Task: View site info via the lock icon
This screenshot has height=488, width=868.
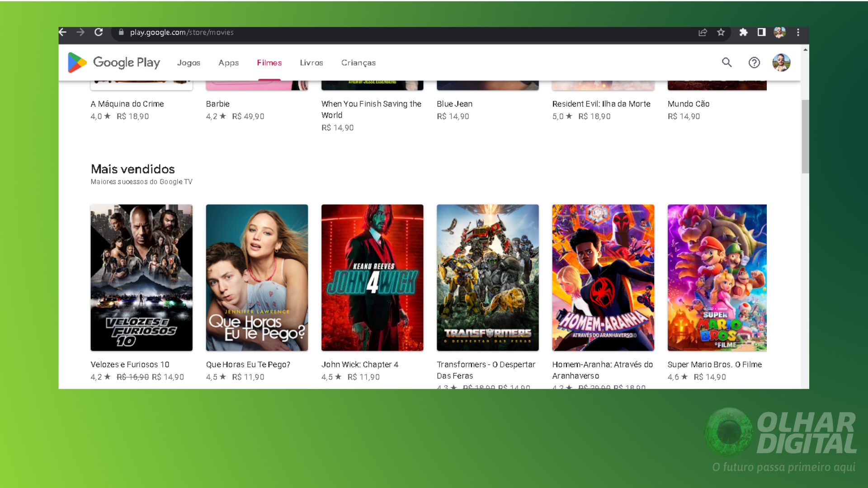Action: point(121,32)
